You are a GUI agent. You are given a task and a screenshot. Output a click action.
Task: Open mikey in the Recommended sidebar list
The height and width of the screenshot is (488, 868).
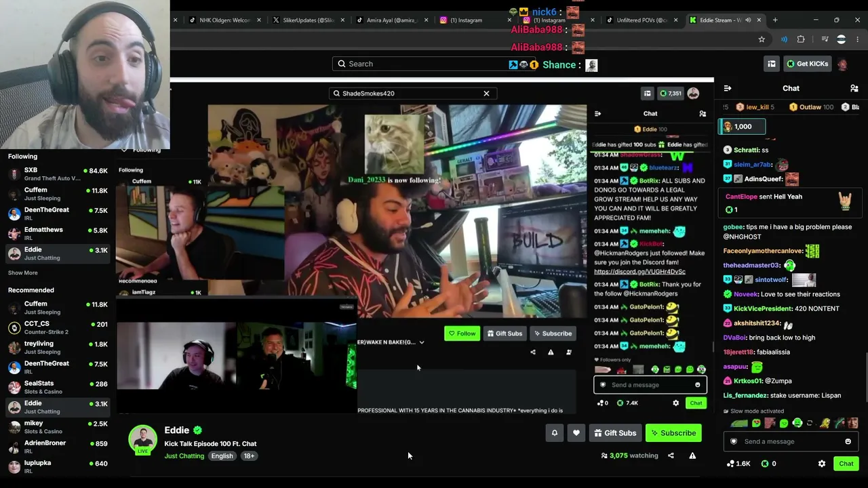pyautogui.click(x=58, y=427)
